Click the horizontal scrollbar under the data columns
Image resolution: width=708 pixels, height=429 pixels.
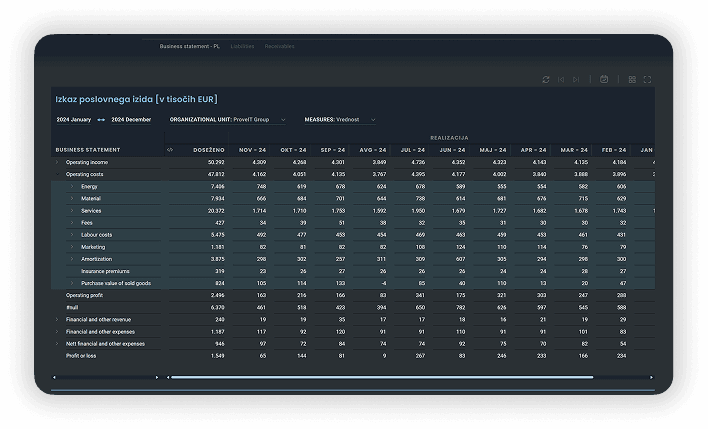point(380,377)
